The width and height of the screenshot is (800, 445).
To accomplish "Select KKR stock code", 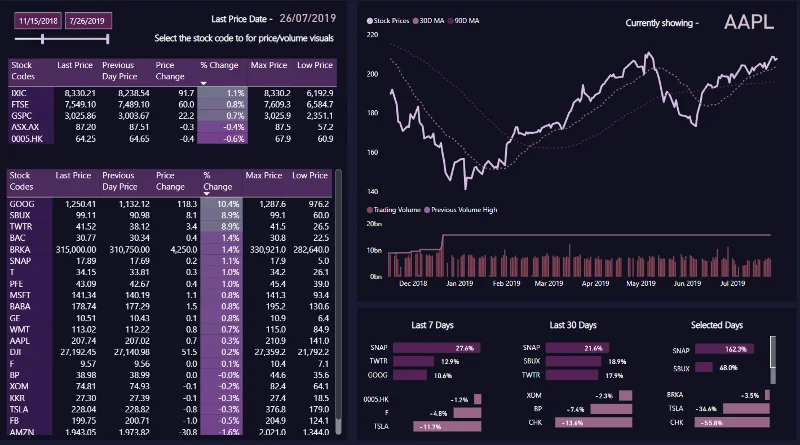I will pos(17,398).
